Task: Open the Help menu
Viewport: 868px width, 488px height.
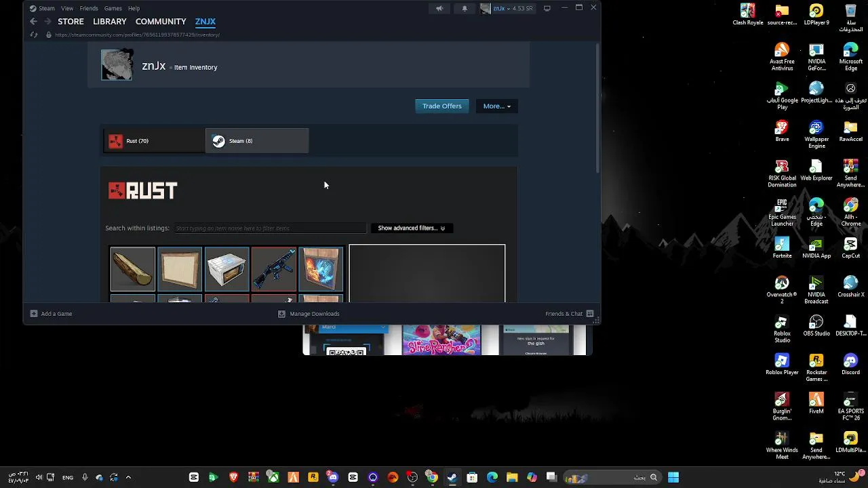Action: coord(134,8)
